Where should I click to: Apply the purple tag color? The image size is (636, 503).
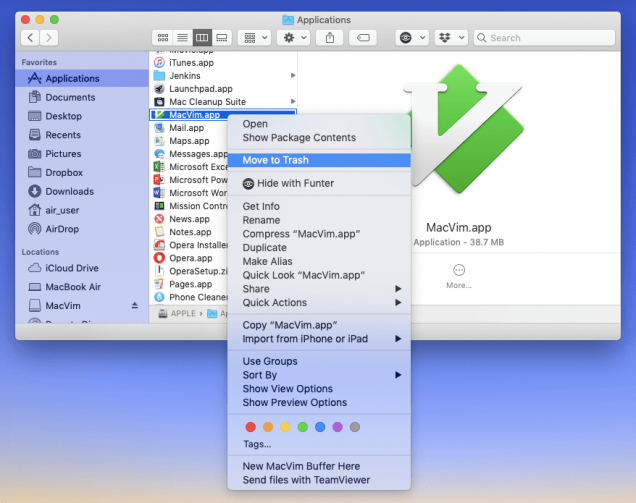(x=337, y=427)
